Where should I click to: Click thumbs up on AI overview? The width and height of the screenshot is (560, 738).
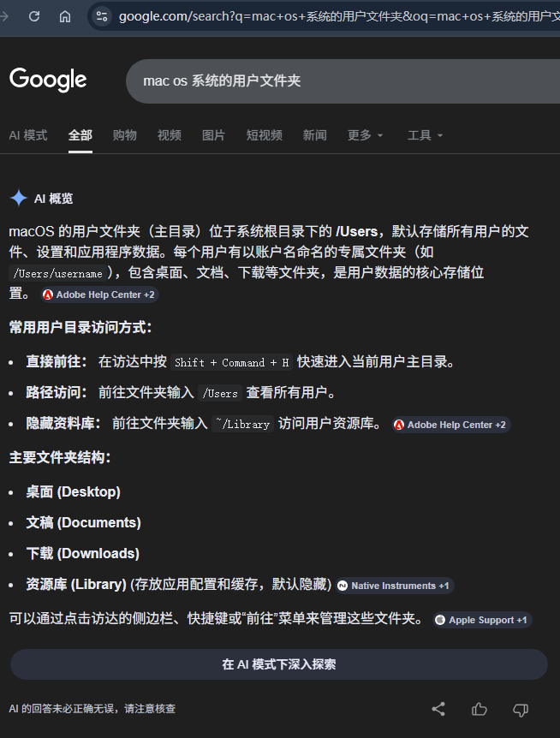pos(480,709)
